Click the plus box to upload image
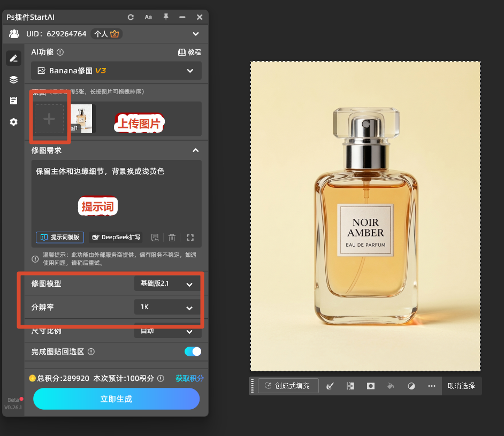Image resolution: width=504 pixels, height=436 pixels. [x=49, y=119]
